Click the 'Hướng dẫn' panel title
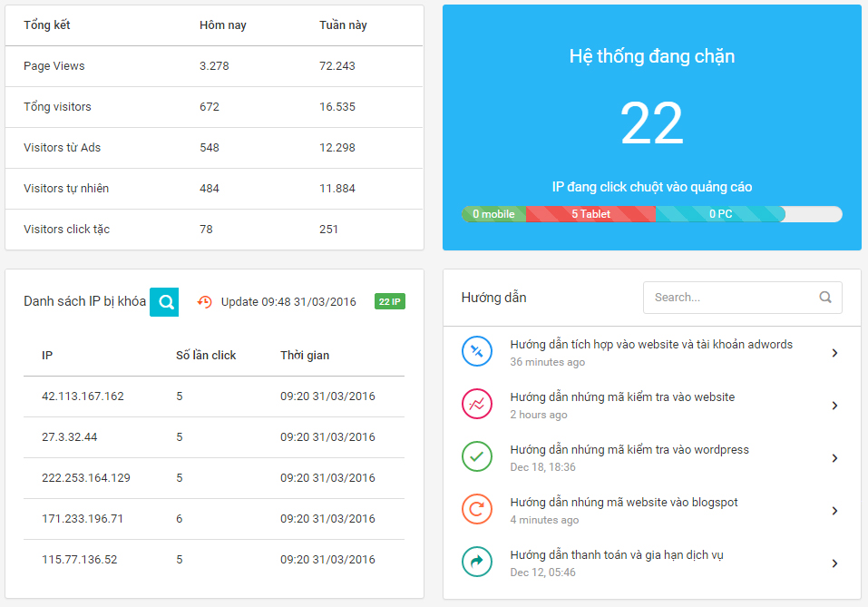 coord(493,298)
